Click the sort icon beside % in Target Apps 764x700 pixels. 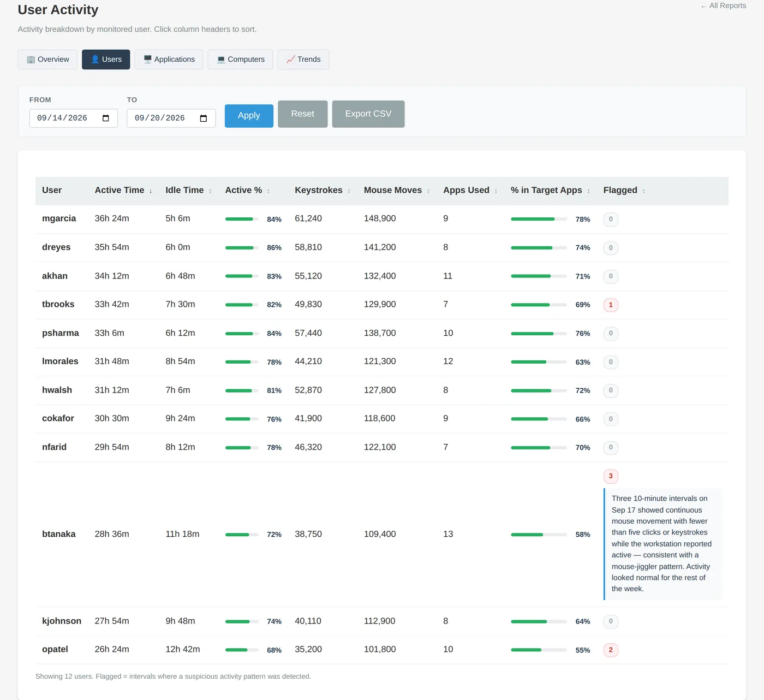(589, 191)
